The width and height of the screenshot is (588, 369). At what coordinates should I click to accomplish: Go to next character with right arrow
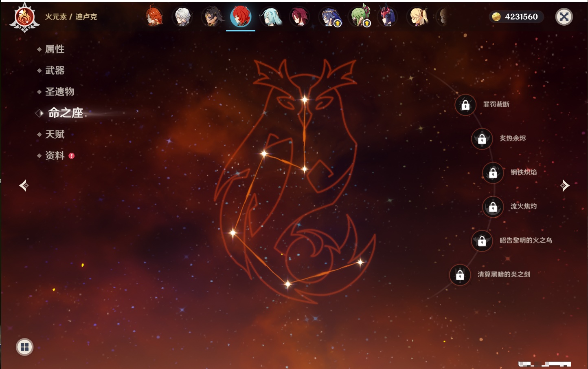click(565, 186)
